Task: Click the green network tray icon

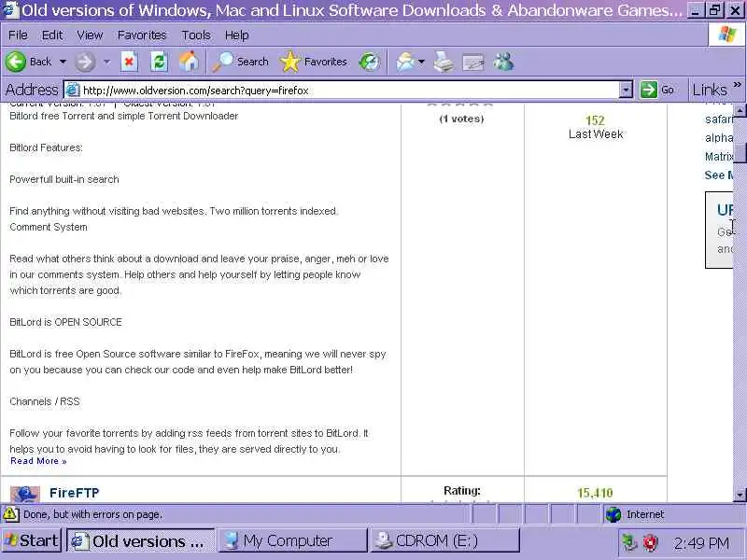Action: click(x=629, y=542)
